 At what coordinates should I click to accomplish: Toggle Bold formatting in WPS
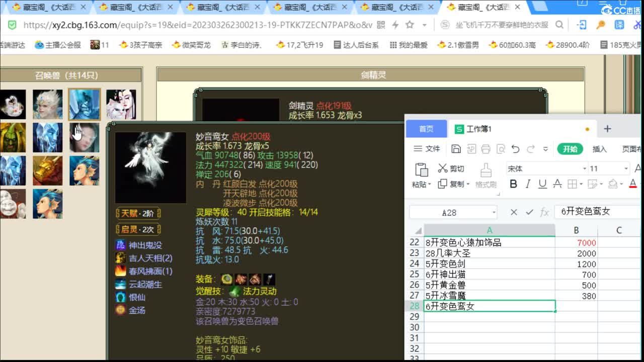[513, 184]
